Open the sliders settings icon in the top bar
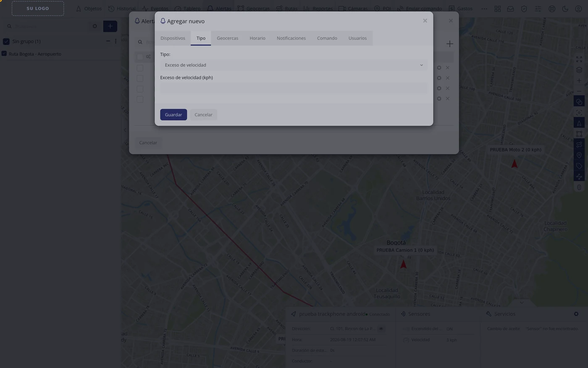 click(x=538, y=8)
